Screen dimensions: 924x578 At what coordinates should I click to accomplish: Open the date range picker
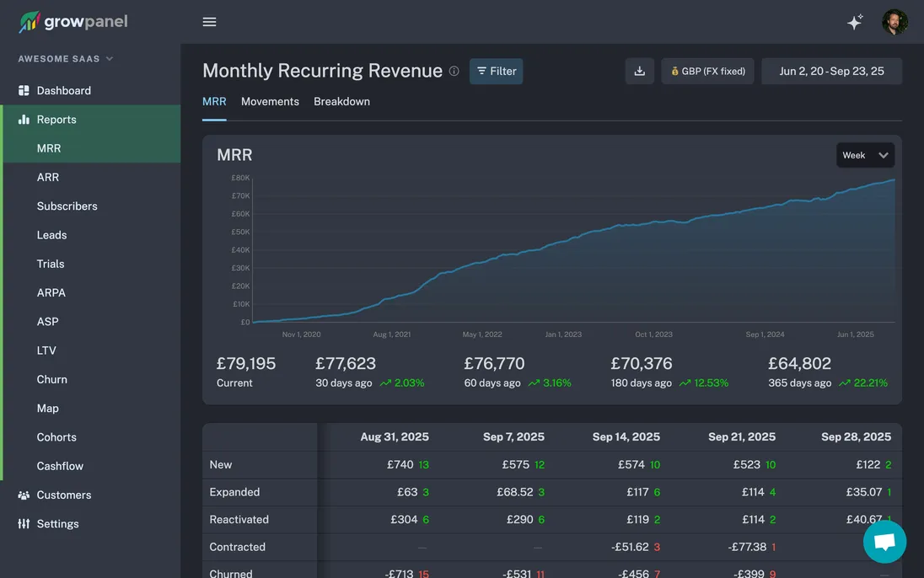pyautogui.click(x=831, y=72)
